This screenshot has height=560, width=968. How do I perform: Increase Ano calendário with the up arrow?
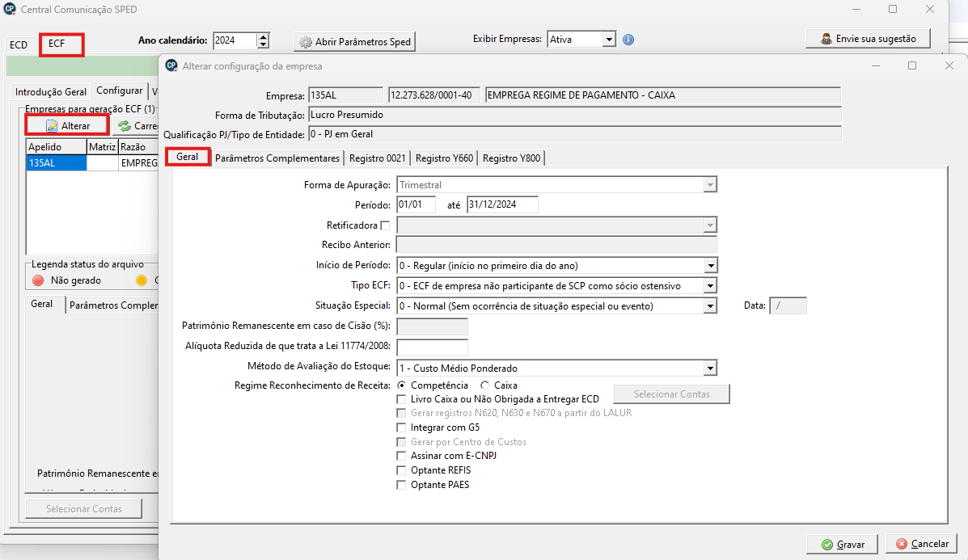(x=263, y=36)
